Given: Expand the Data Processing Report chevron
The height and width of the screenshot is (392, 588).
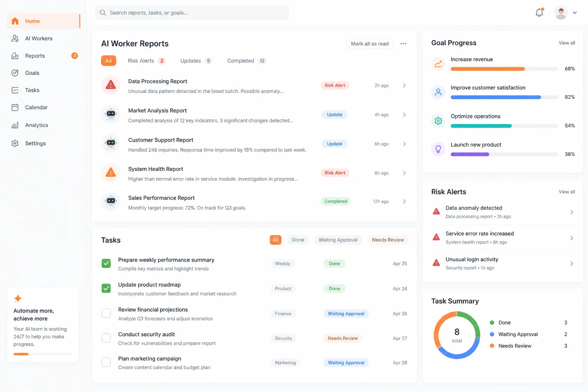Looking at the screenshot, I should (404, 85).
